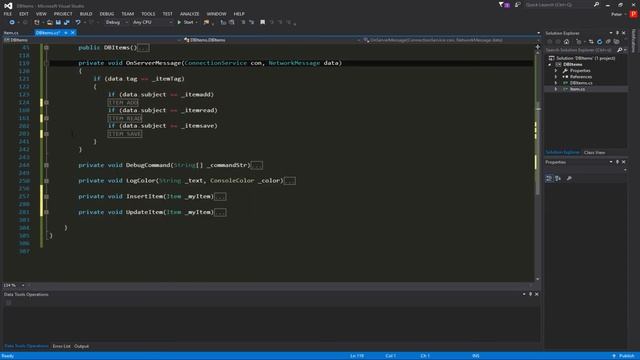Expand the LogColor method outline
This screenshot has width=640, height=360.
(x=47, y=181)
